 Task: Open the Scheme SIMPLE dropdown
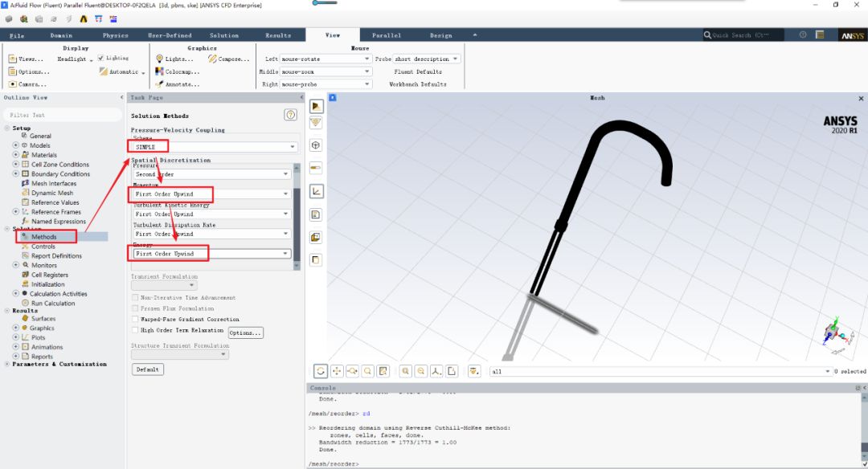[215, 146]
